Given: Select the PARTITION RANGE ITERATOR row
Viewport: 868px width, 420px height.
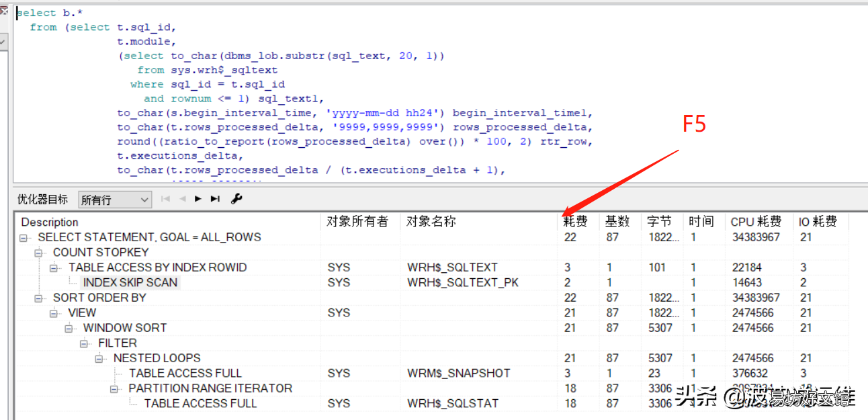Looking at the screenshot, I should point(210,388).
